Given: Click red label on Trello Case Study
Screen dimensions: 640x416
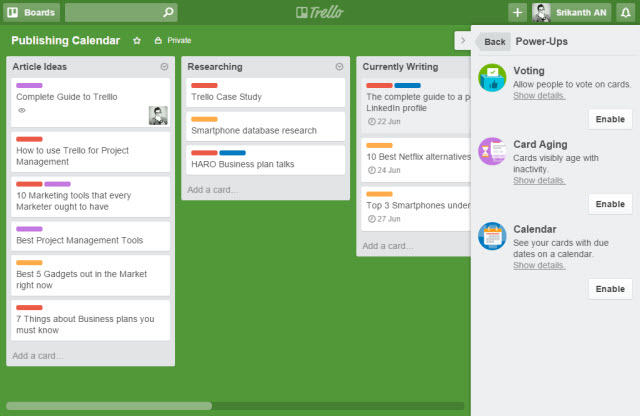Looking at the screenshot, I should [204, 85].
